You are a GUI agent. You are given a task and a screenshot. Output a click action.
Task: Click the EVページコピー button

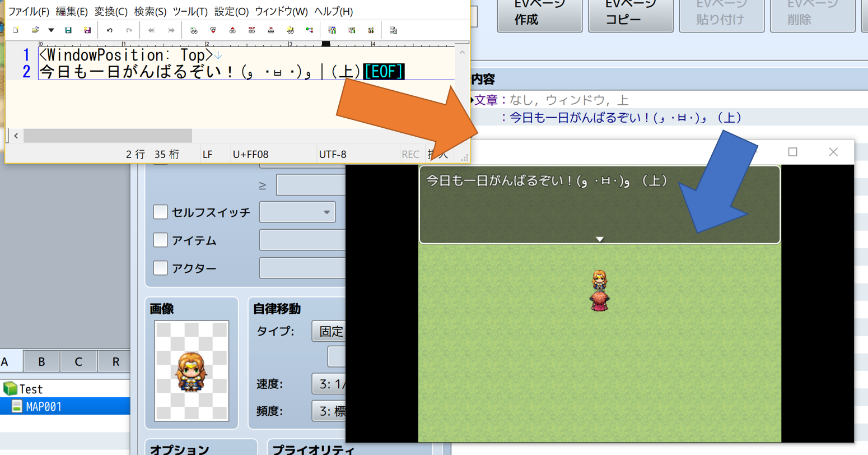point(631,15)
